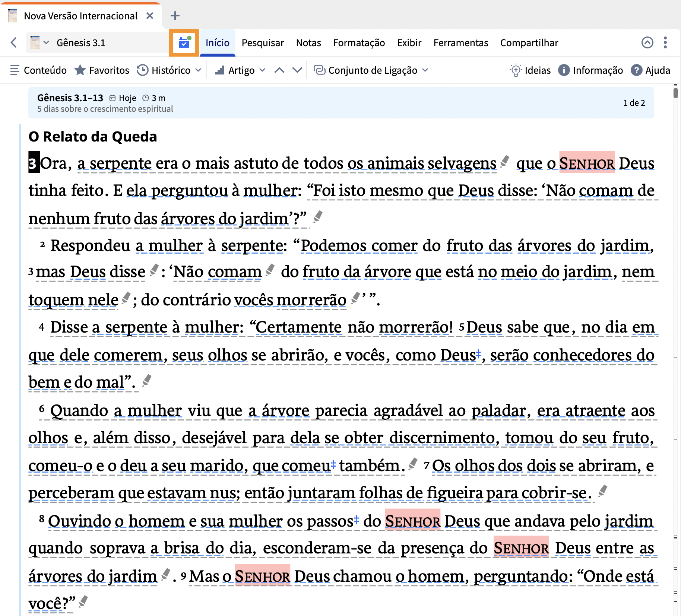
Task: Click the note pencil after 'vocês morrerão'
Action: click(356, 298)
